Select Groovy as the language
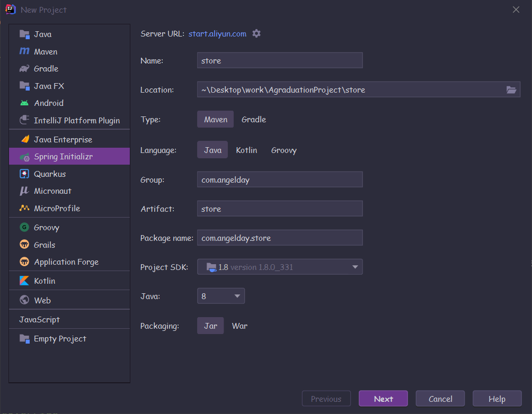 (x=284, y=150)
